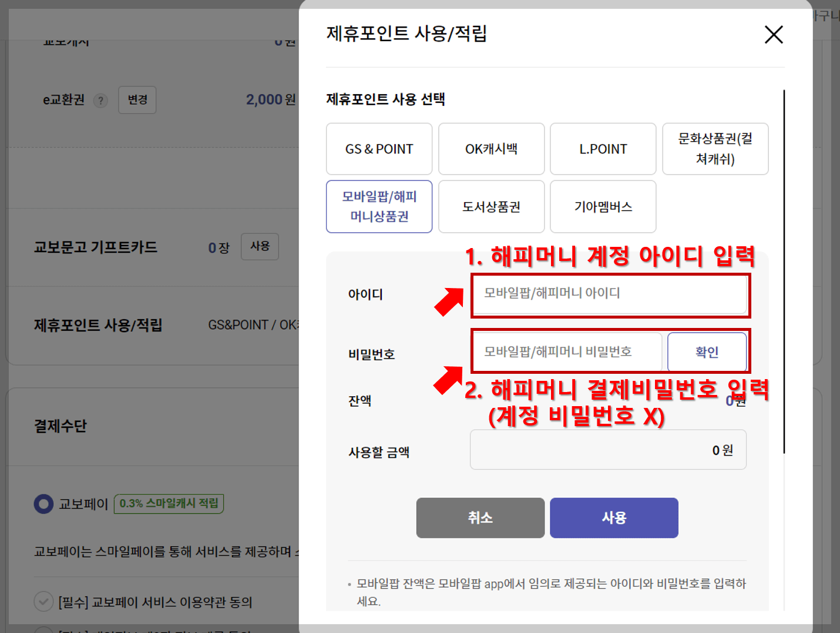This screenshot has width=840, height=633.
Task: Select the GS & POINT partner option
Action: coord(379,149)
